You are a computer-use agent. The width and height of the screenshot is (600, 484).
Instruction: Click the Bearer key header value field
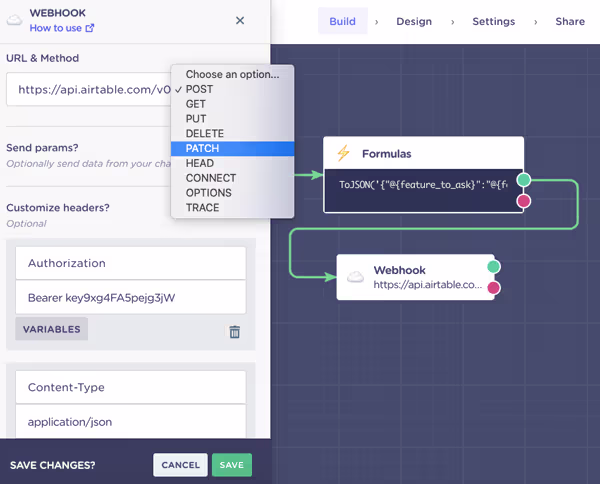130,298
